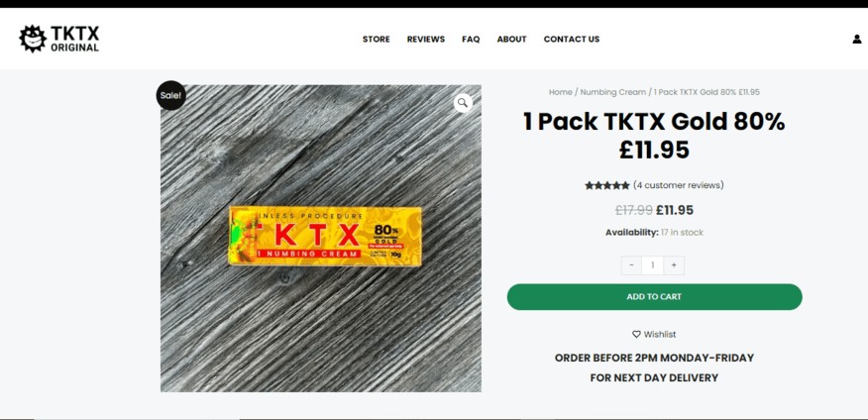Screen dimensions: 868x420
Task: Go to the REVIEWS page
Action: (426, 40)
